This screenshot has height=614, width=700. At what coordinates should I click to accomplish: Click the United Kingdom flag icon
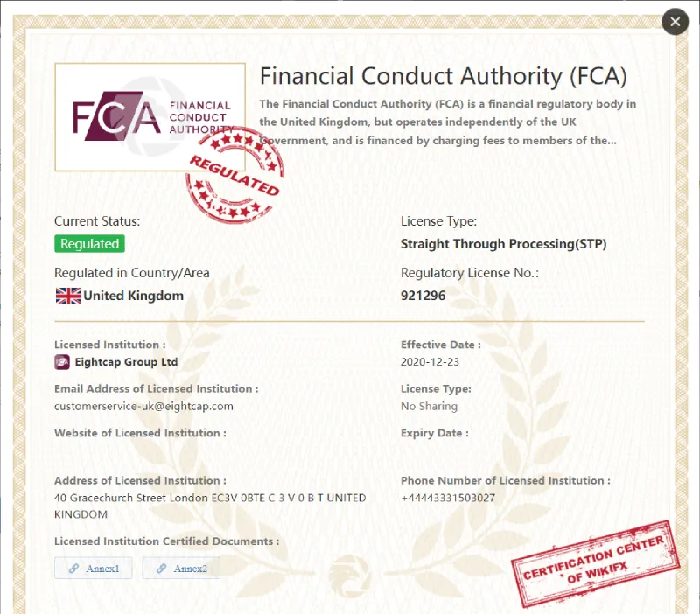68,296
